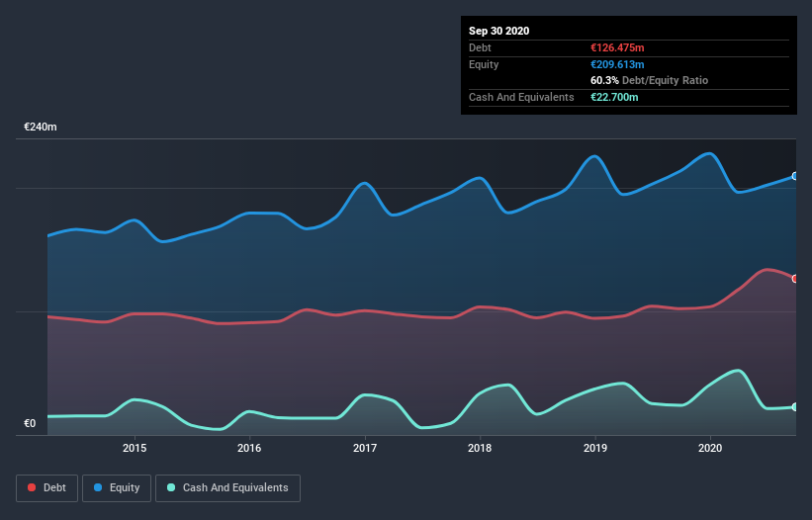Click the 2020 x-axis label

pyautogui.click(x=710, y=448)
